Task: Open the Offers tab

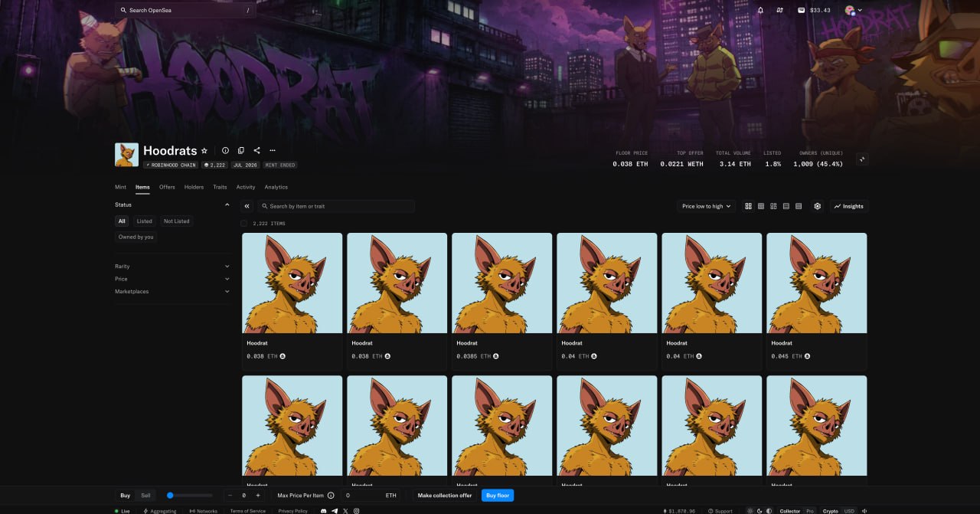Action: 167,187
